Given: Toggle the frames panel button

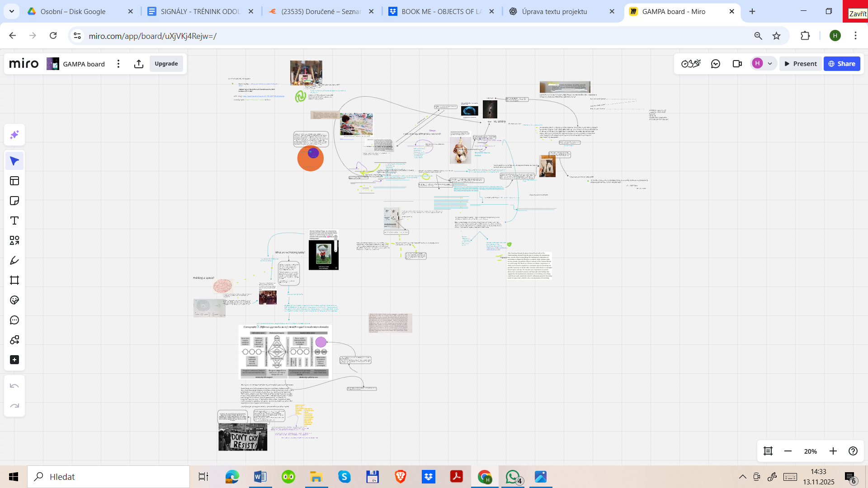Looking at the screenshot, I should [x=768, y=451].
